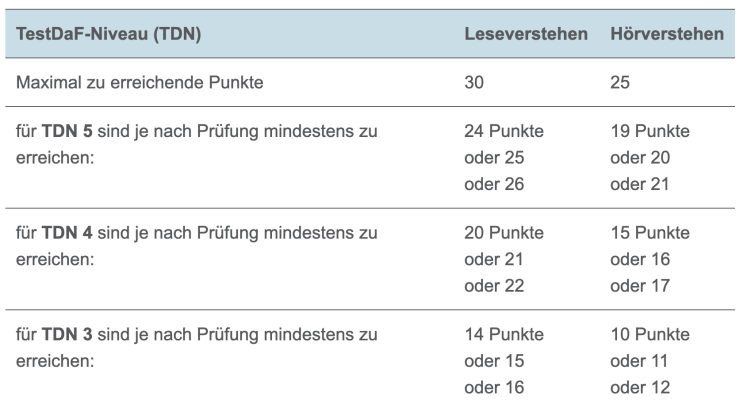Click 'oder 26' in the TDN 5 row
Image resolution: width=743 pixels, height=419 pixels.
click(494, 183)
